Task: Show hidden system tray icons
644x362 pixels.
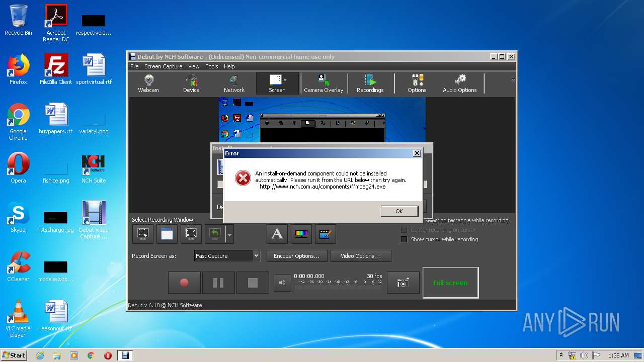Action: click(561, 355)
